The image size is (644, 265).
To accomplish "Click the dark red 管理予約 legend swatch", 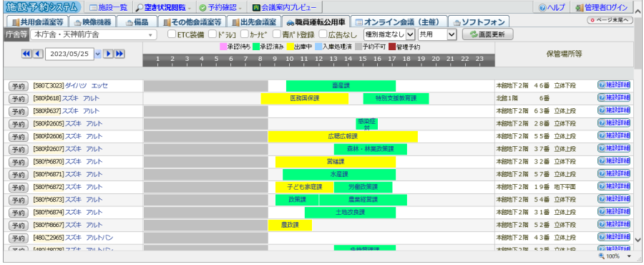I will (x=392, y=47).
